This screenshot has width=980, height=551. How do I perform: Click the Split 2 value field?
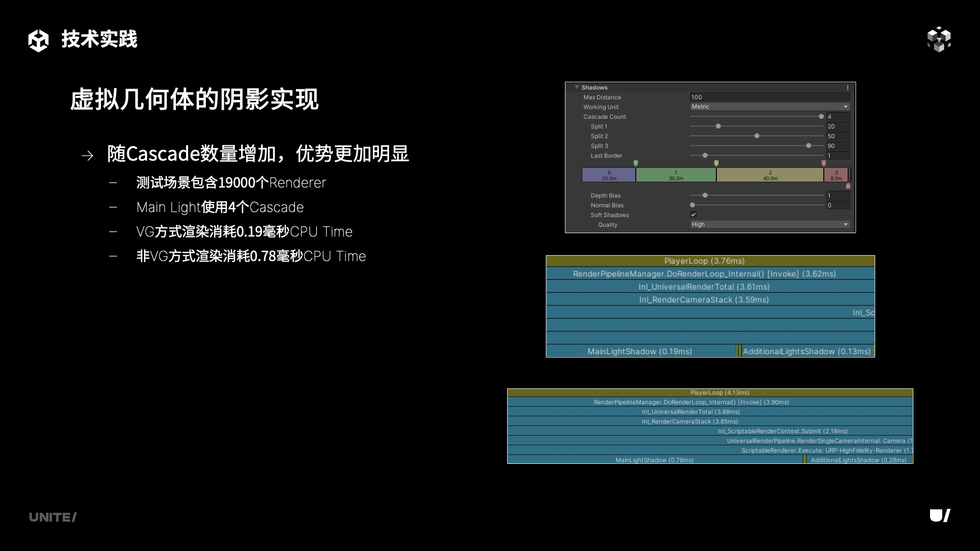pyautogui.click(x=838, y=136)
